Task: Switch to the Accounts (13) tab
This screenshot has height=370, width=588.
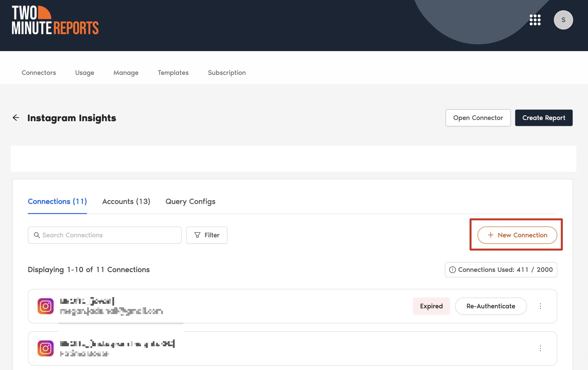Action: [x=126, y=202]
